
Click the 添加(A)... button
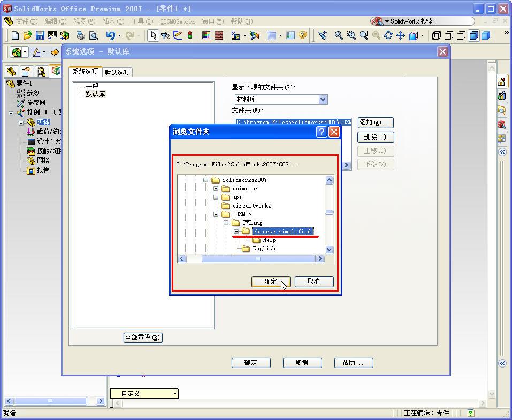(x=376, y=123)
